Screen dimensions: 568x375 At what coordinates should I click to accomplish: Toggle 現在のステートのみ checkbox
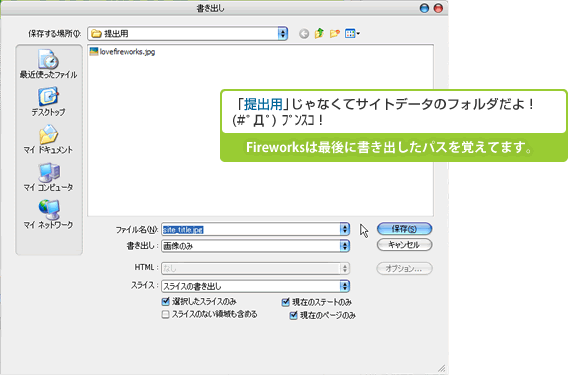[x=285, y=302]
